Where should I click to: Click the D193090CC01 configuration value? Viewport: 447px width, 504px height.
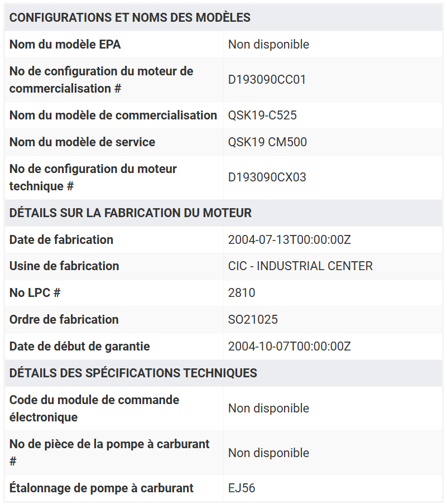[x=267, y=80]
